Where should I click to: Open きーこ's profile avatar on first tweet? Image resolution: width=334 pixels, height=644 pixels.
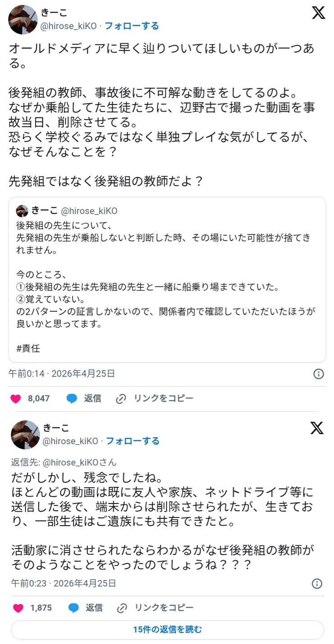coord(23,20)
